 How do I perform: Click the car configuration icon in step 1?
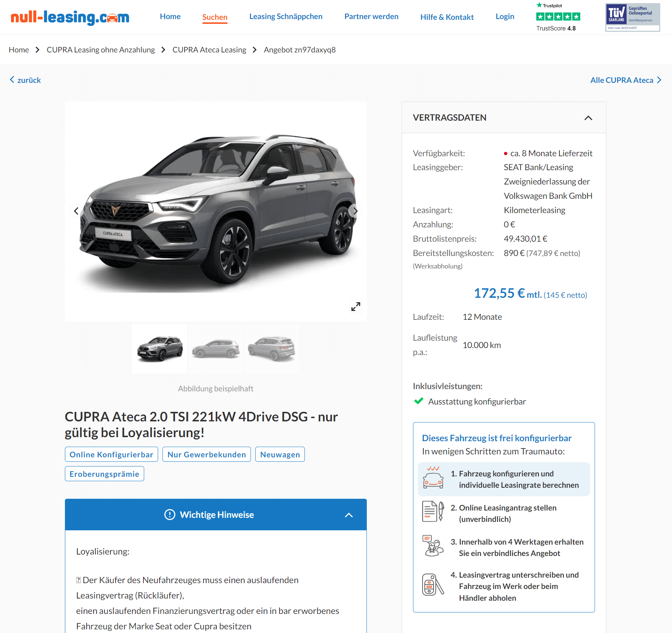[433, 478]
